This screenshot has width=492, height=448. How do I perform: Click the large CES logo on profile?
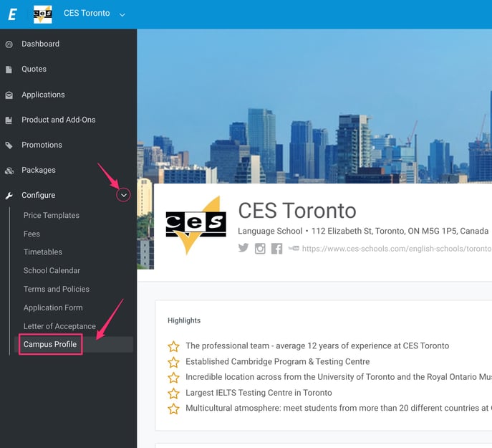196,225
